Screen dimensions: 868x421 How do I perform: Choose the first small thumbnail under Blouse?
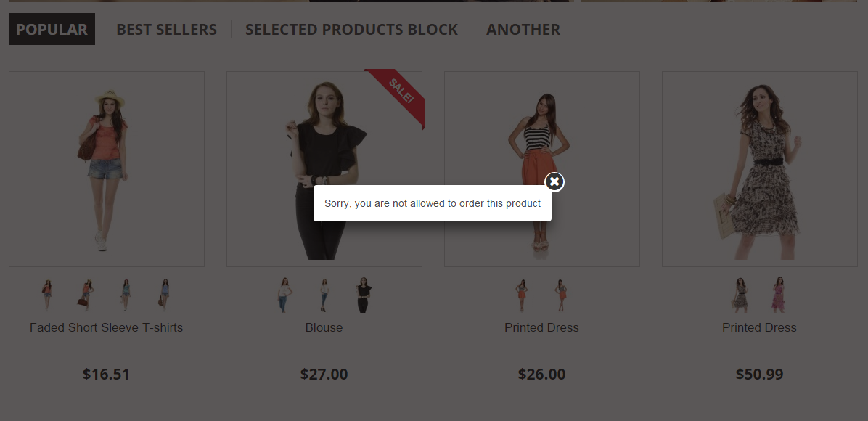point(284,295)
